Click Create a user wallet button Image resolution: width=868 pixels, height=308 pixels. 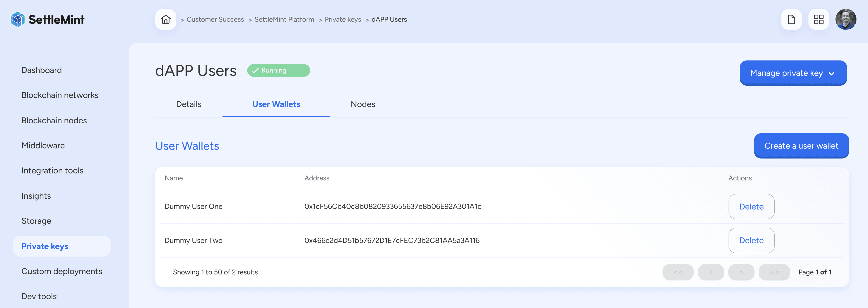tap(801, 146)
